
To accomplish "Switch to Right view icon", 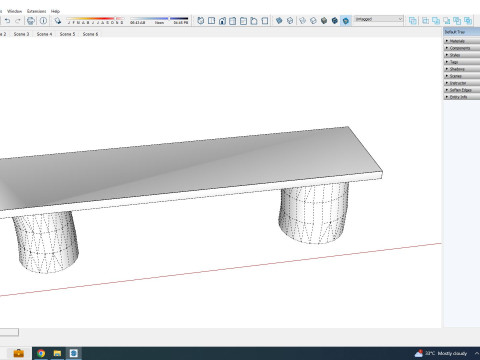I will coord(233,21).
